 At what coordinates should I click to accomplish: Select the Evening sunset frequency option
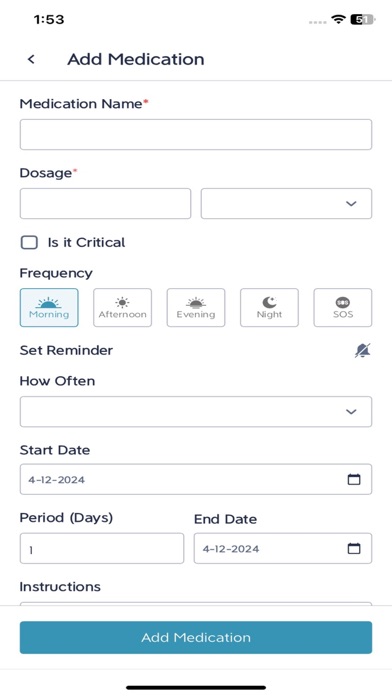tap(196, 308)
